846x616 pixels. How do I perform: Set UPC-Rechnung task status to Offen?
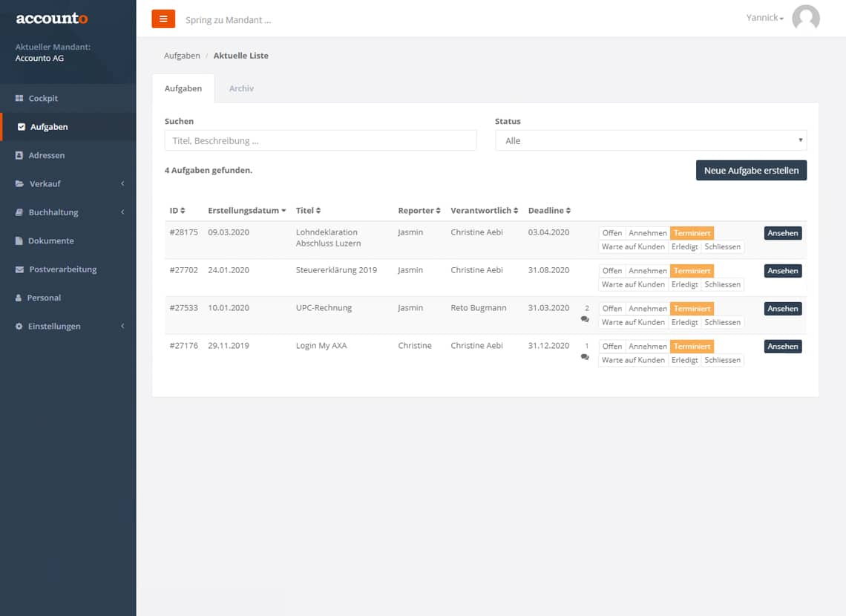pyautogui.click(x=611, y=309)
